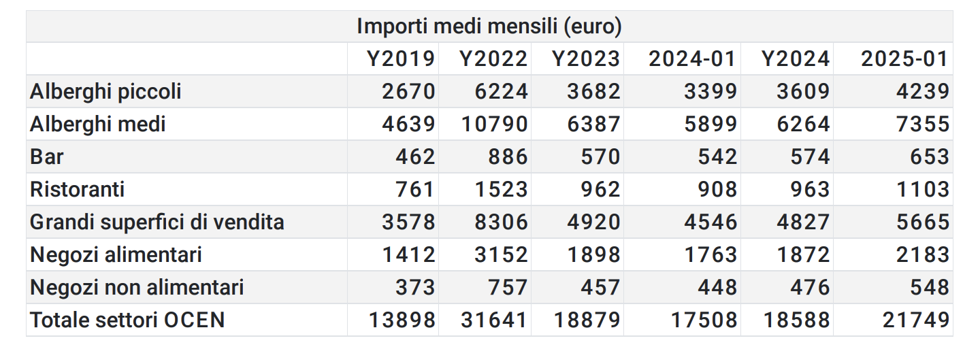
Task: Select the Y2024 column header
Action: pos(796,59)
